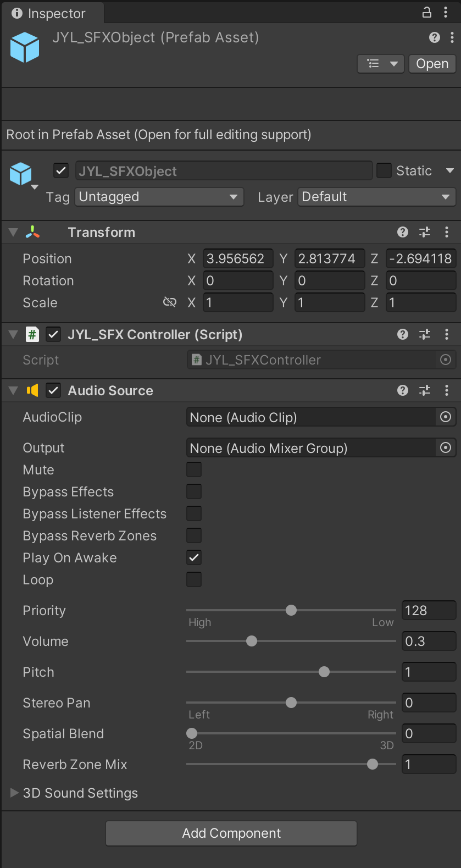This screenshot has height=868, width=461.
Task: Enable the Bypass Effects checkbox
Action: [194, 491]
